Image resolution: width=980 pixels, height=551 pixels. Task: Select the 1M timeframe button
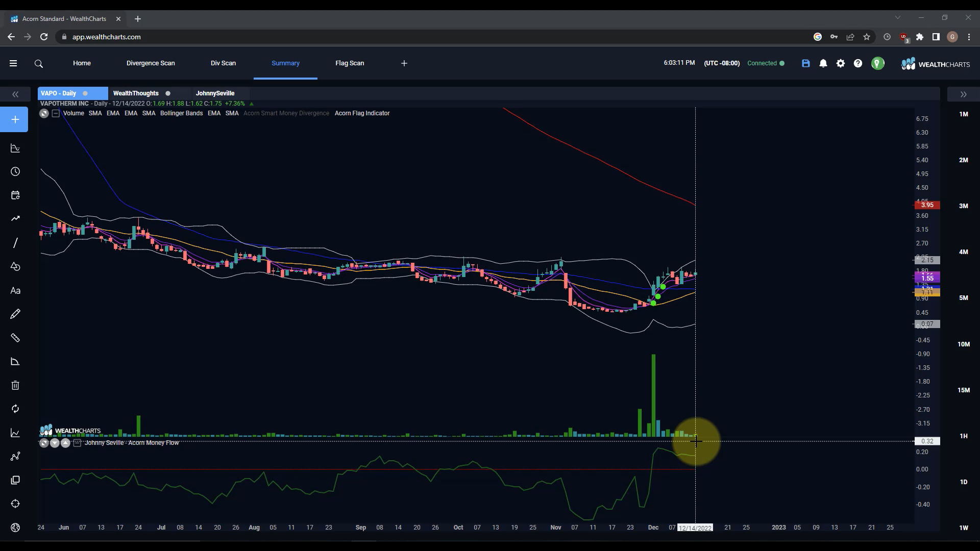[964, 114]
